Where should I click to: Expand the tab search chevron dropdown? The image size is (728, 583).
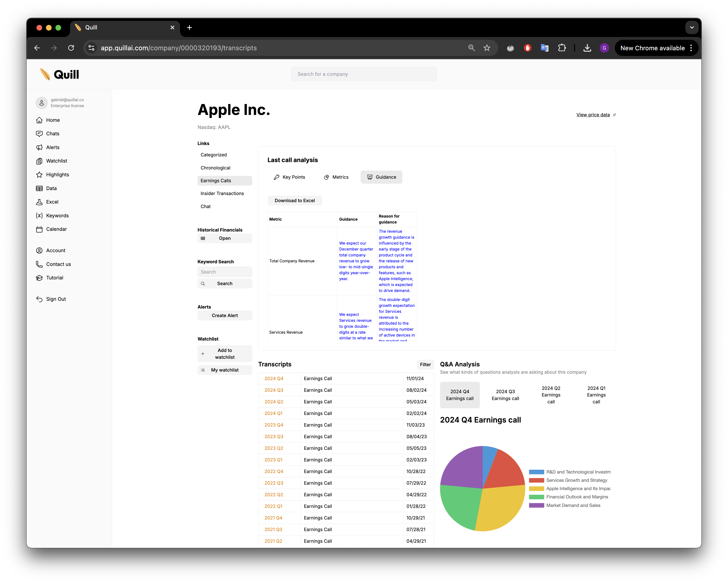[x=692, y=27]
